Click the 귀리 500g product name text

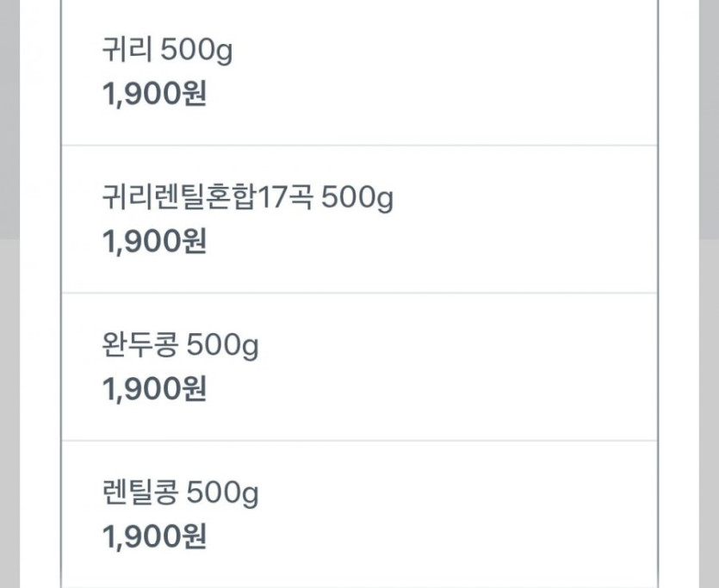(x=167, y=52)
